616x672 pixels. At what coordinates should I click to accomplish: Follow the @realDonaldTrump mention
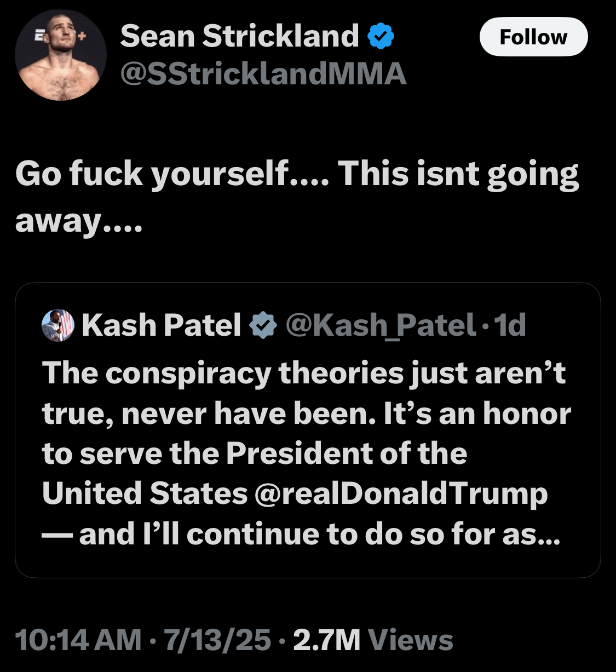click(401, 494)
